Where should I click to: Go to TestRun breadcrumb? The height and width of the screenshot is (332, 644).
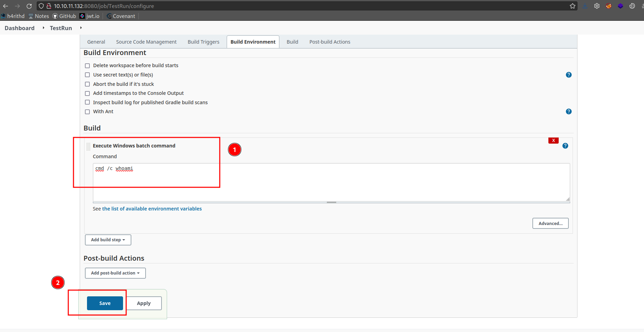click(x=61, y=28)
